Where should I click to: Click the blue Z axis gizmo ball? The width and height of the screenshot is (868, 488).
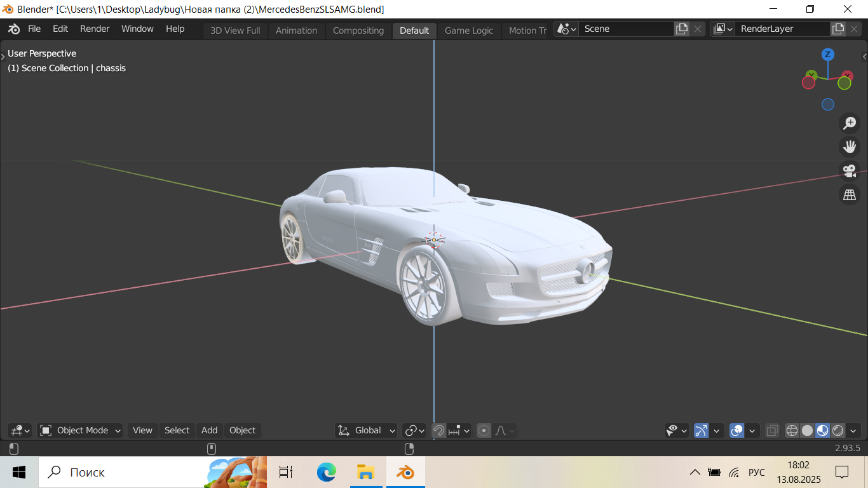pyautogui.click(x=827, y=55)
